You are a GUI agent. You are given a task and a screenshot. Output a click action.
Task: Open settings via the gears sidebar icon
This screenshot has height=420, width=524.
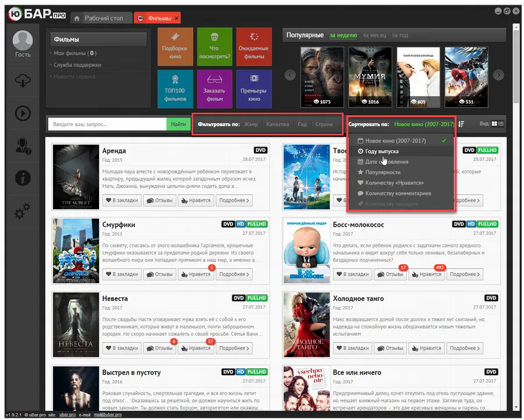pos(23,211)
